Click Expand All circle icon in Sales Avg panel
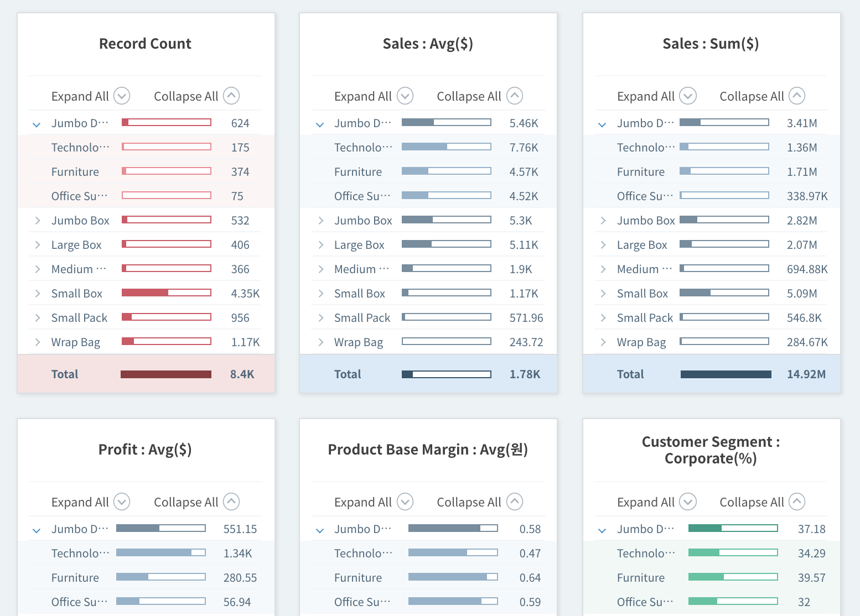 (405, 96)
